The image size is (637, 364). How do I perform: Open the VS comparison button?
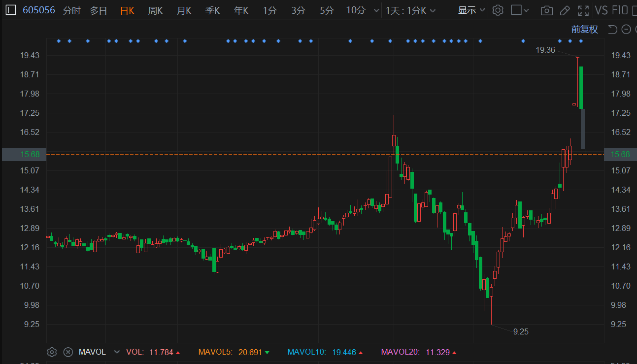[x=601, y=10]
